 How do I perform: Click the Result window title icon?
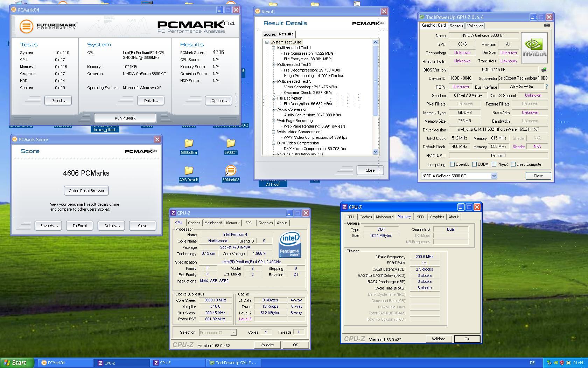pos(258,11)
